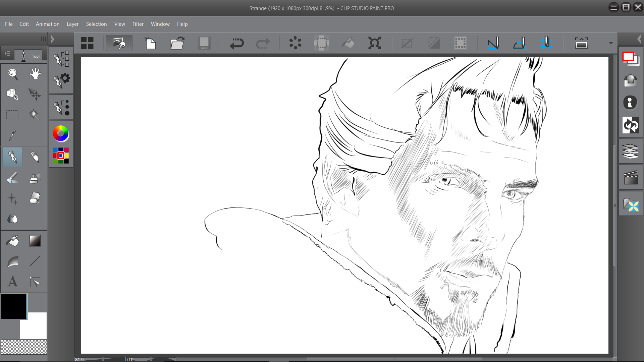Select the Pencil tool
Screen dimensions: 644x362
[35, 157]
